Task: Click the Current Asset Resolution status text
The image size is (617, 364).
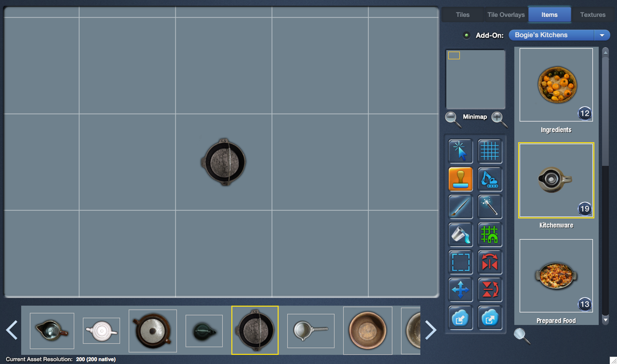Action: point(61,359)
